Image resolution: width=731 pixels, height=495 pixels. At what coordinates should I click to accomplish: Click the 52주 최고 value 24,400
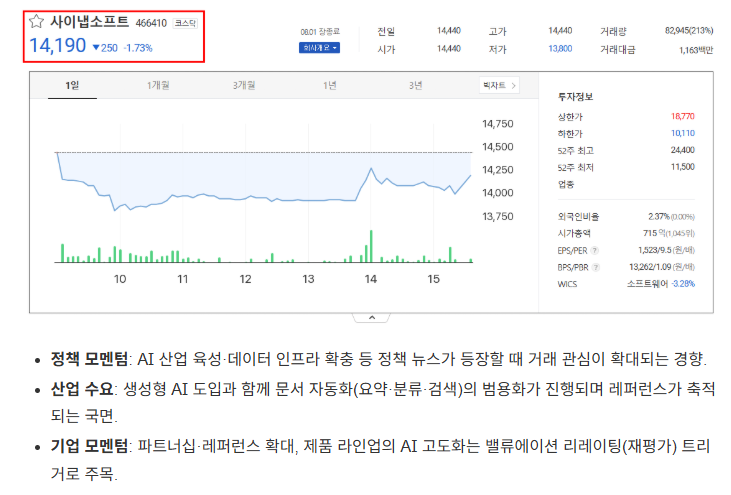(x=683, y=150)
